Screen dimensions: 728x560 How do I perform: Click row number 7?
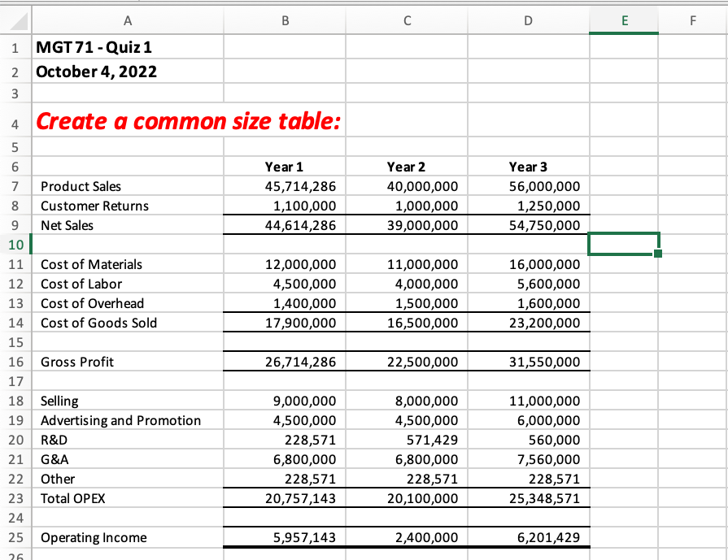click(x=15, y=186)
